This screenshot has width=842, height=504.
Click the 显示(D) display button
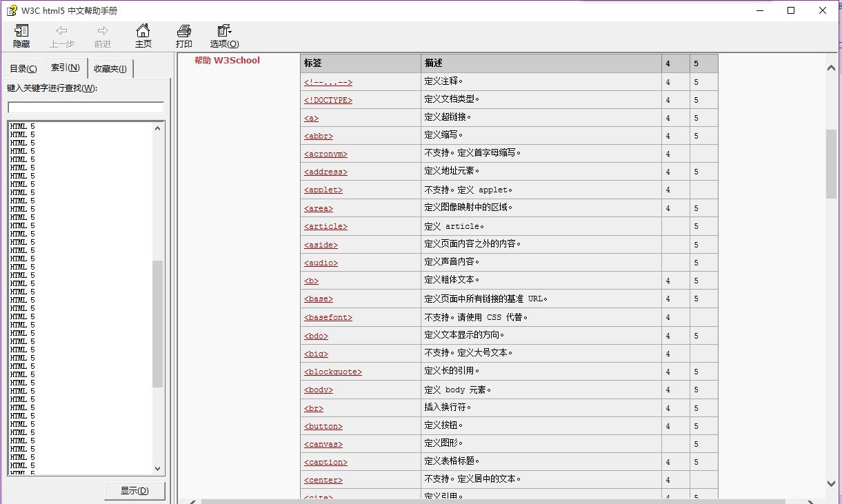pos(134,490)
